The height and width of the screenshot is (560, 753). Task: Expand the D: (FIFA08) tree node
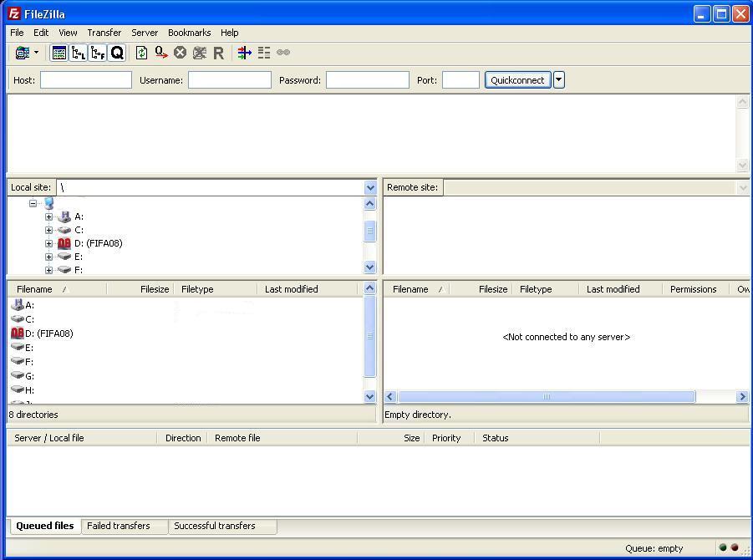(x=48, y=243)
